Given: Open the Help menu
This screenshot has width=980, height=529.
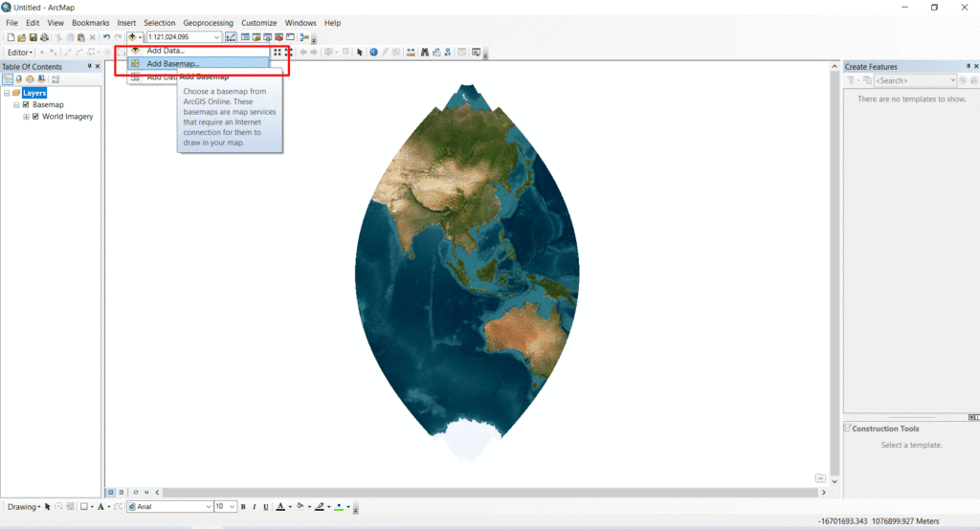Looking at the screenshot, I should (332, 23).
